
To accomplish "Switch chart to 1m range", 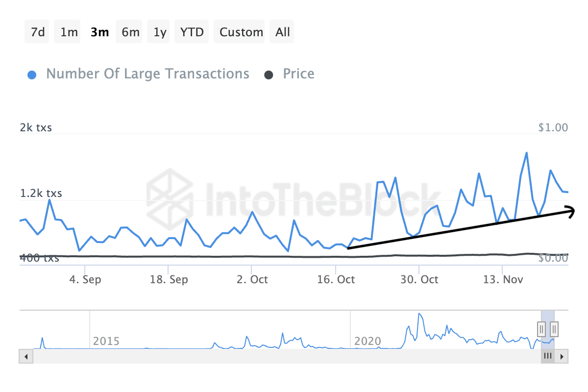I will click(x=69, y=32).
